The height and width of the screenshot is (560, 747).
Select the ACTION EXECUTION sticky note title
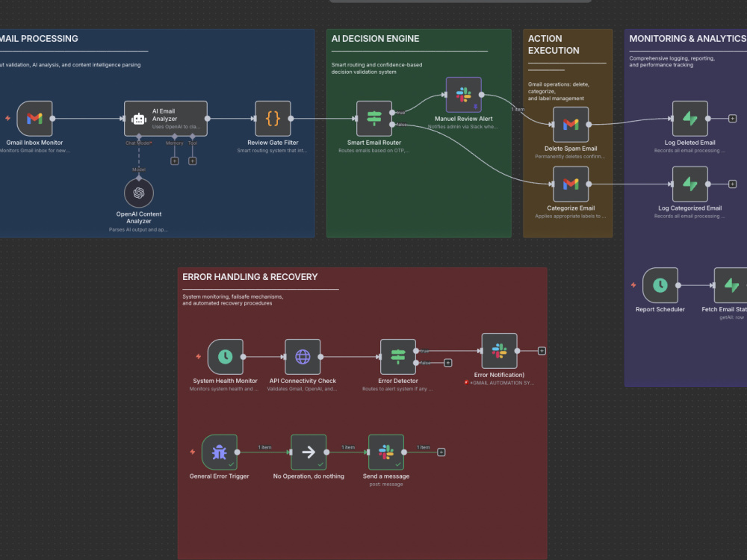click(x=554, y=44)
